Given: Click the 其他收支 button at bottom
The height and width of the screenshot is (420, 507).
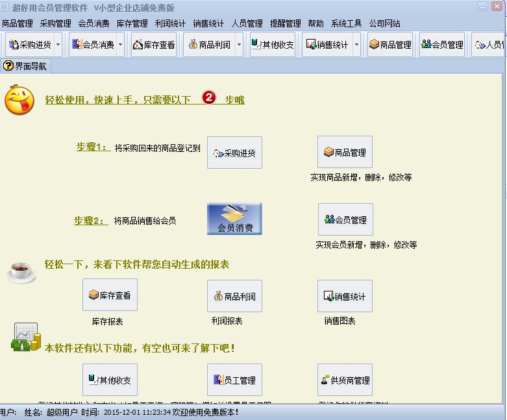Looking at the screenshot, I should pyautogui.click(x=110, y=380).
